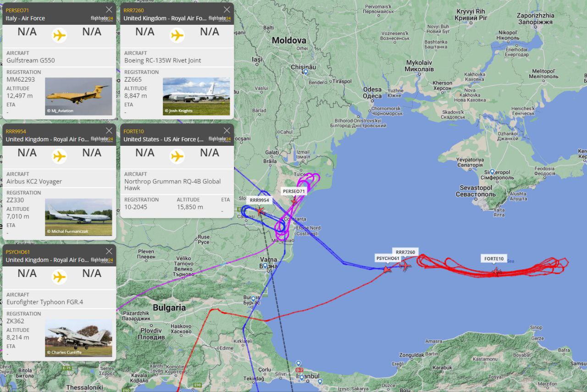
Task: Open the Gulfstream G550 aircraft photo
Action: pyautogui.click(x=78, y=96)
